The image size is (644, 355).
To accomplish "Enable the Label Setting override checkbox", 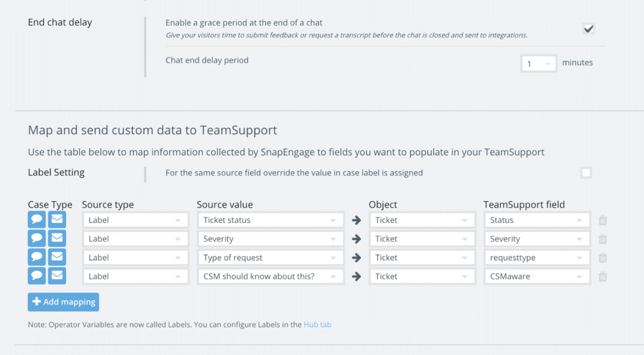I will click(x=586, y=172).
